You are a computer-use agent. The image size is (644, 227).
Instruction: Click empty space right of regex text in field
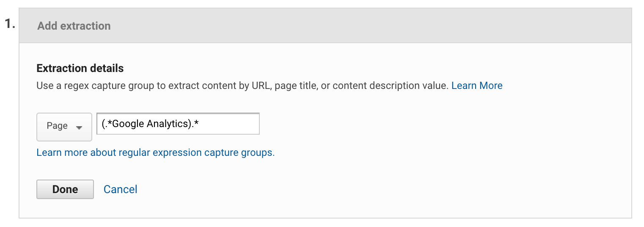click(235, 124)
